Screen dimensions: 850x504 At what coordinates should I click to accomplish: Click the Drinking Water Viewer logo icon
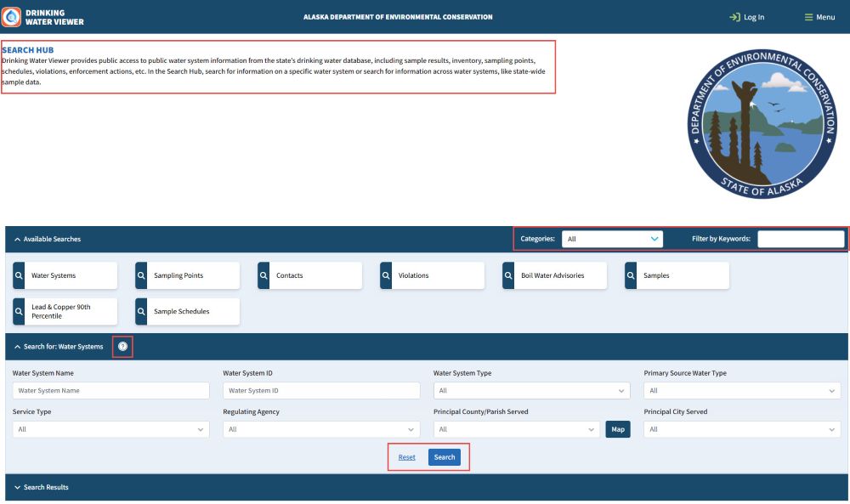point(12,17)
